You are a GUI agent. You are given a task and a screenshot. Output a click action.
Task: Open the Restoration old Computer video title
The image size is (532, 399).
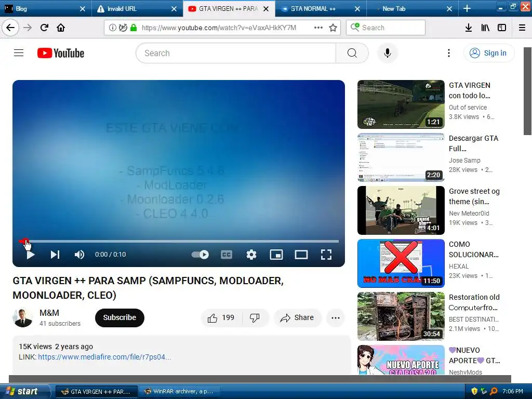pyautogui.click(x=474, y=302)
